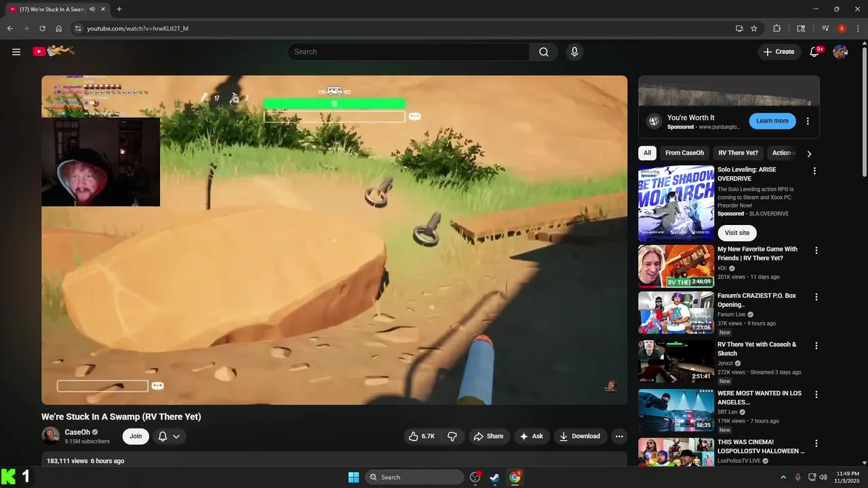
Task: Open CaseOh channel avatar
Action: click(50, 436)
